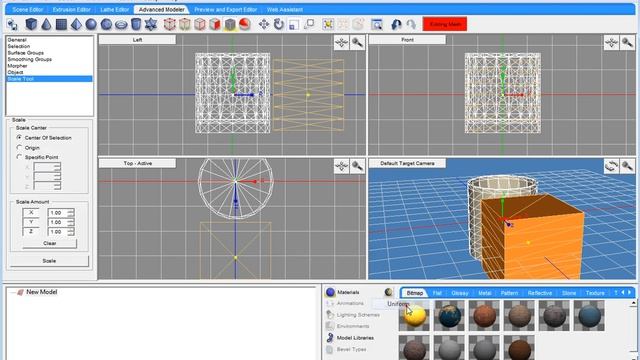Click magnifier icon in the Front viewport
The image size is (640, 360).
[627, 42]
